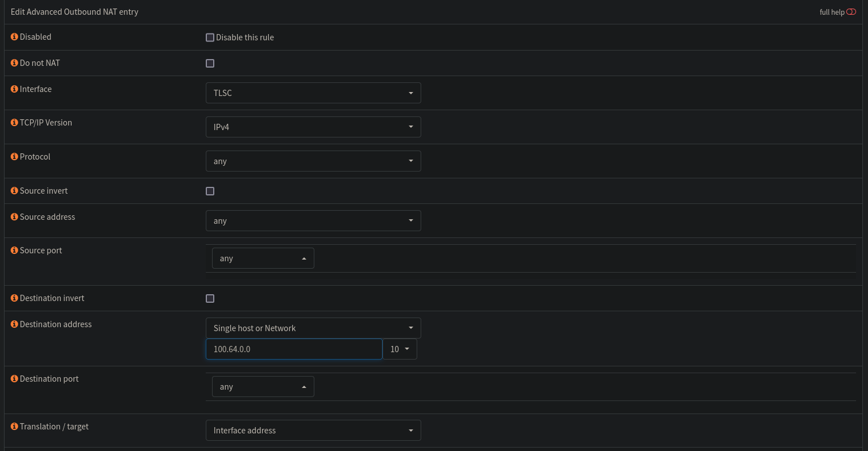The width and height of the screenshot is (868, 451).
Task: Click the destination address field containing 100.64.0.0
Action: [294, 349]
